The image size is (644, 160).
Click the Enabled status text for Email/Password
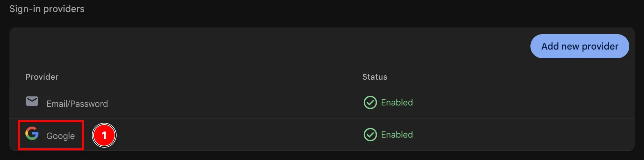[397, 102]
